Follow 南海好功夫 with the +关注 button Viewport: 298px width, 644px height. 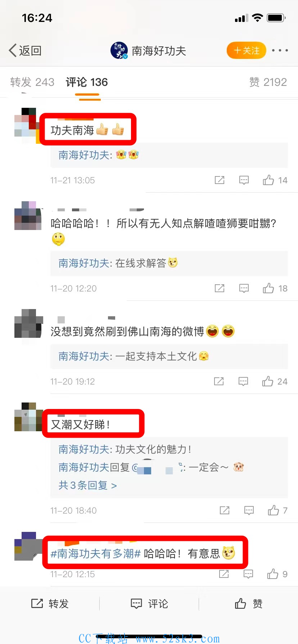[x=247, y=50]
